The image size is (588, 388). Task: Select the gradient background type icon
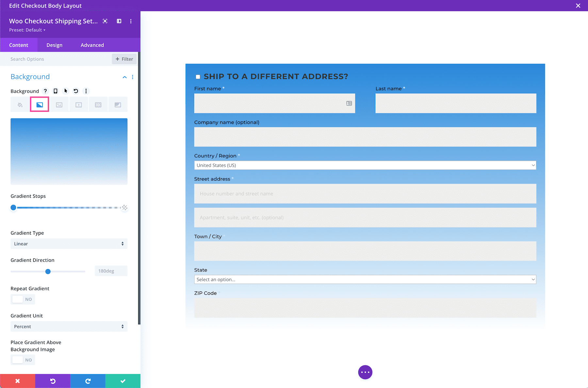click(39, 104)
